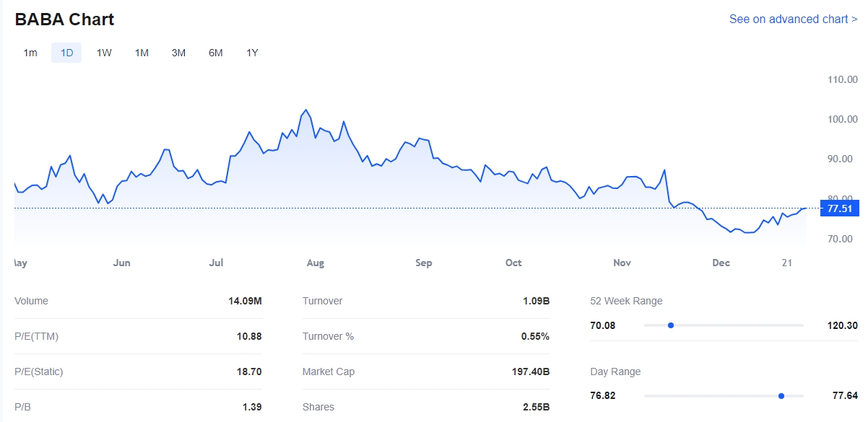Choose the 1W chart interval

[104, 53]
